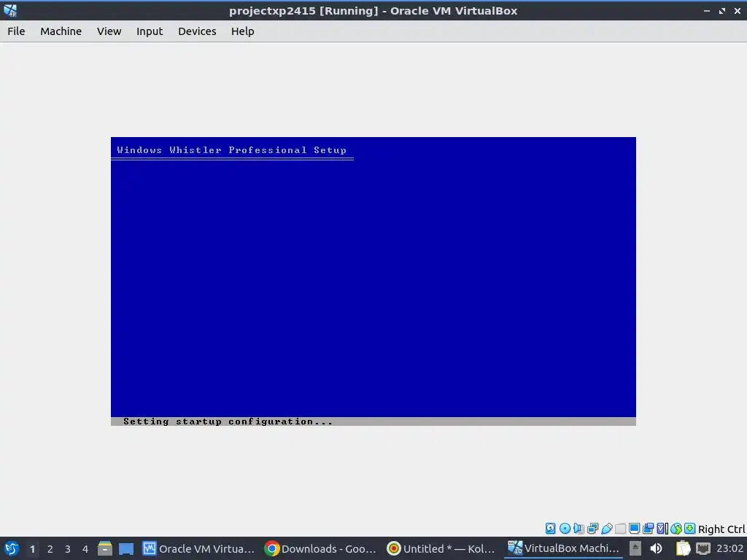Viewport: 747px width, 560px height.
Task: Click the volume speaker tray icon
Action: 656,548
